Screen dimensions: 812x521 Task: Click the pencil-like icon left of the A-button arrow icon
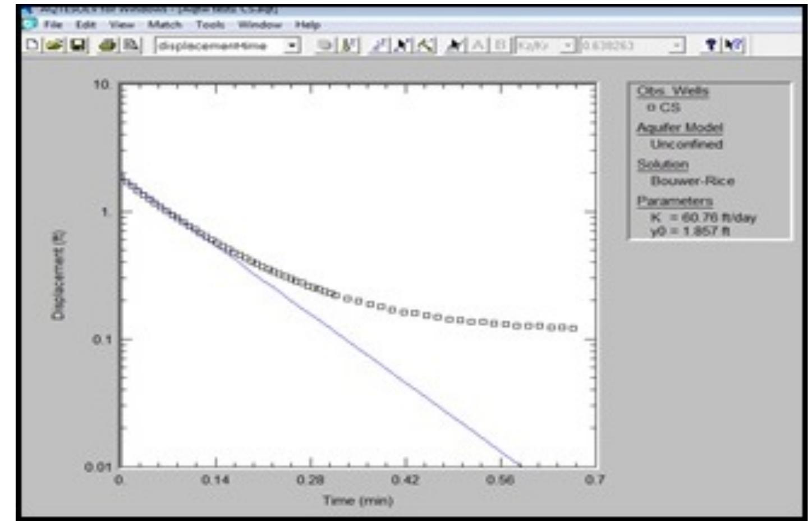(426, 45)
